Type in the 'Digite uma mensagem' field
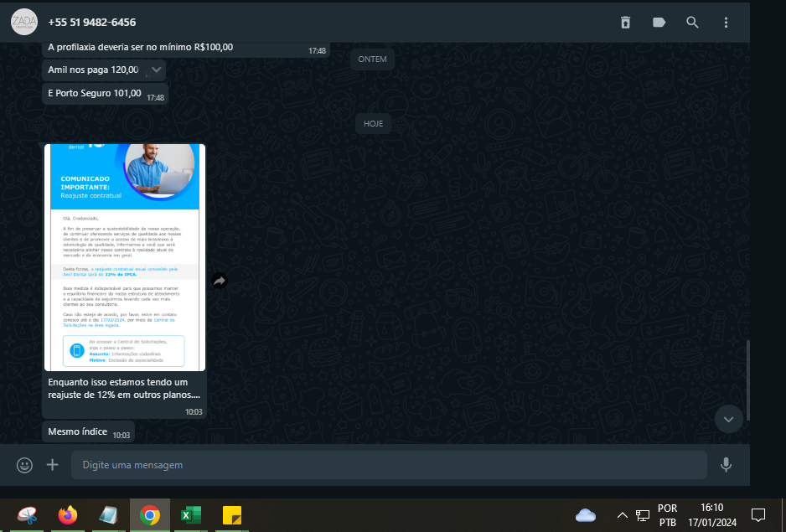Viewport: 786px width, 532px height. coord(385,465)
